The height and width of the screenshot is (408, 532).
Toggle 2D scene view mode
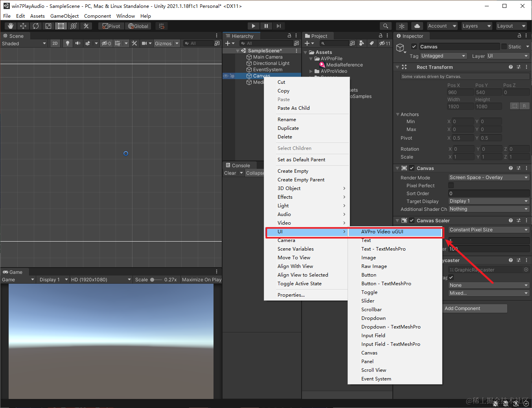[x=55, y=43]
